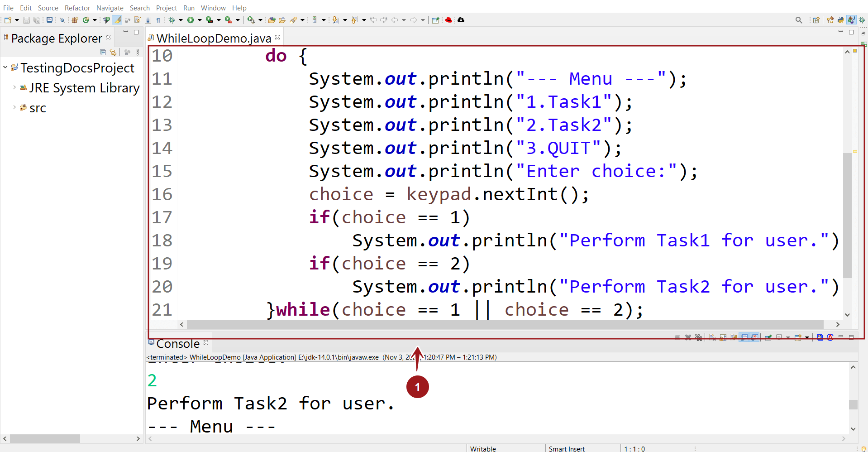
Task: Open the Source menu
Action: (x=48, y=8)
